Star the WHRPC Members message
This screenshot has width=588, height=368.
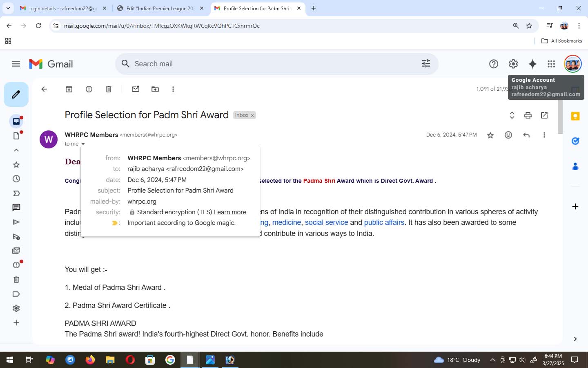(490, 135)
